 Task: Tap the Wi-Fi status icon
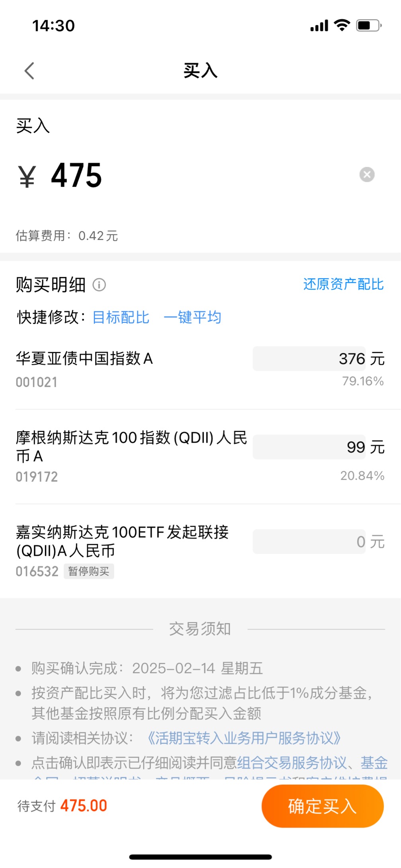point(342,26)
